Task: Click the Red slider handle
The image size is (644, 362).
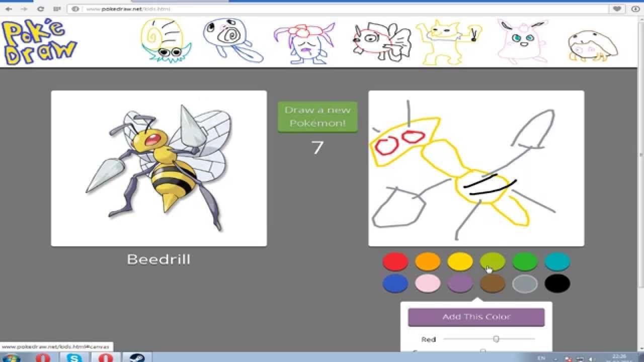Action: (x=496, y=339)
